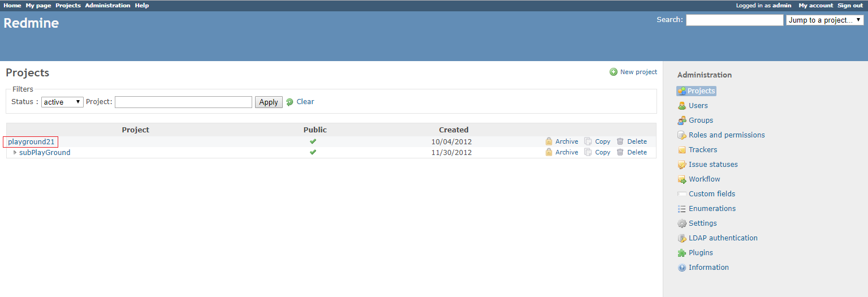Open the playground21 project link
The height and width of the screenshot is (297, 868).
31,141
